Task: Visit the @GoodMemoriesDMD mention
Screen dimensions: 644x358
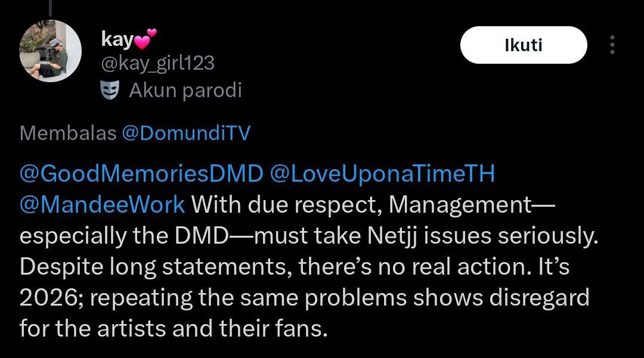Action: click(x=141, y=174)
